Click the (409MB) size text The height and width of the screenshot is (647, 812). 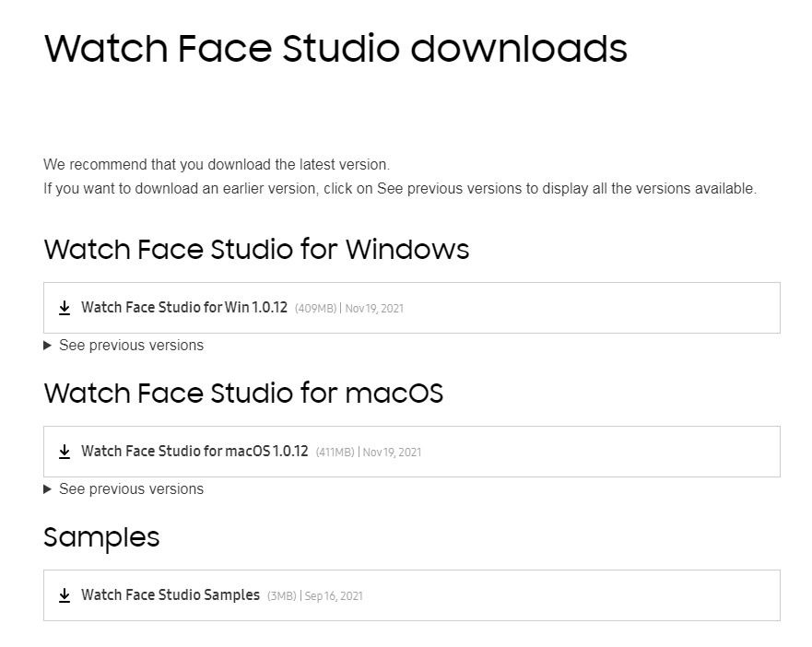tap(316, 309)
